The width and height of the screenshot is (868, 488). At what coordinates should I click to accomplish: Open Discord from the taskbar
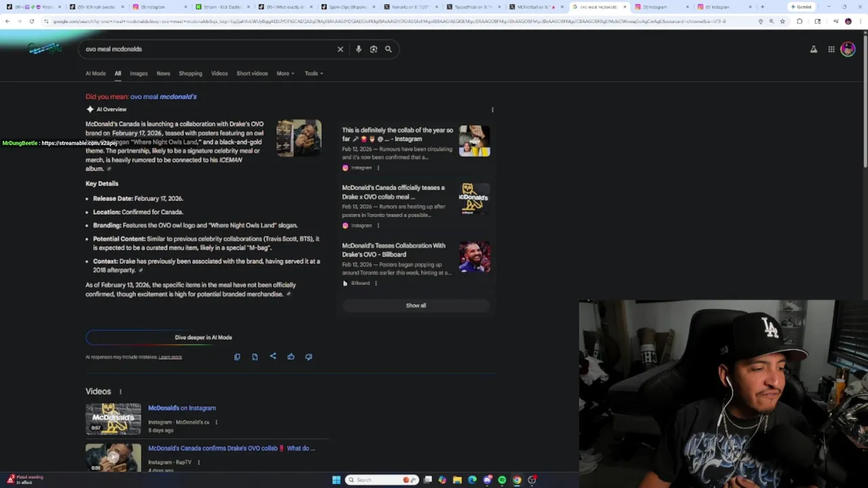[487, 480]
